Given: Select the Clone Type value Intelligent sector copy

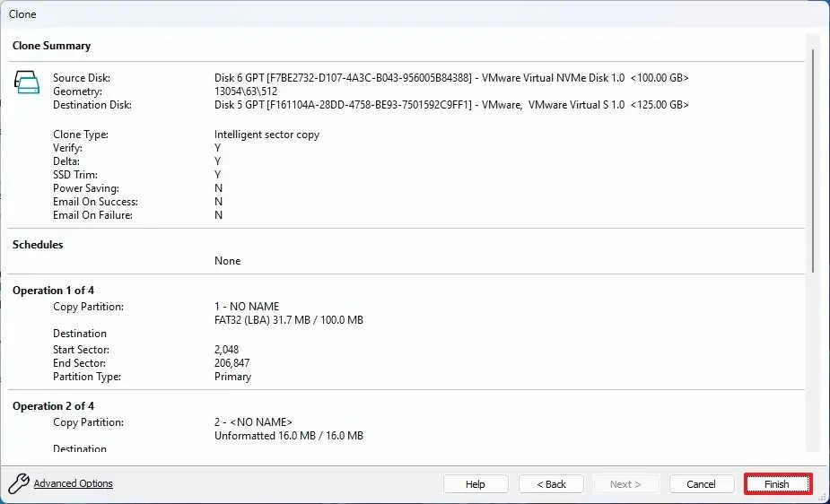Looking at the screenshot, I should [x=266, y=135].
